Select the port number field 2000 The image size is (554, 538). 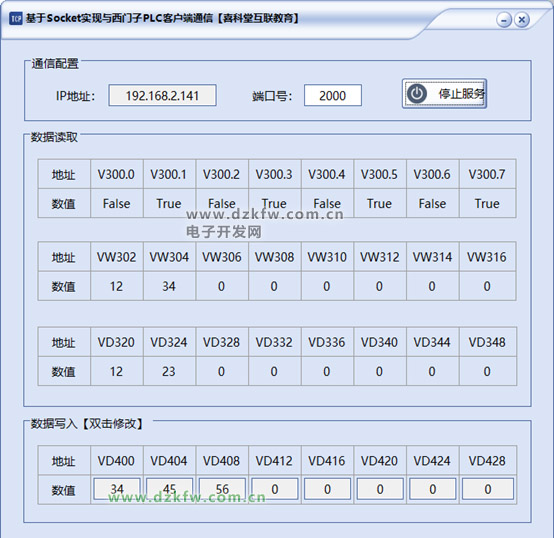click(333, 95)
